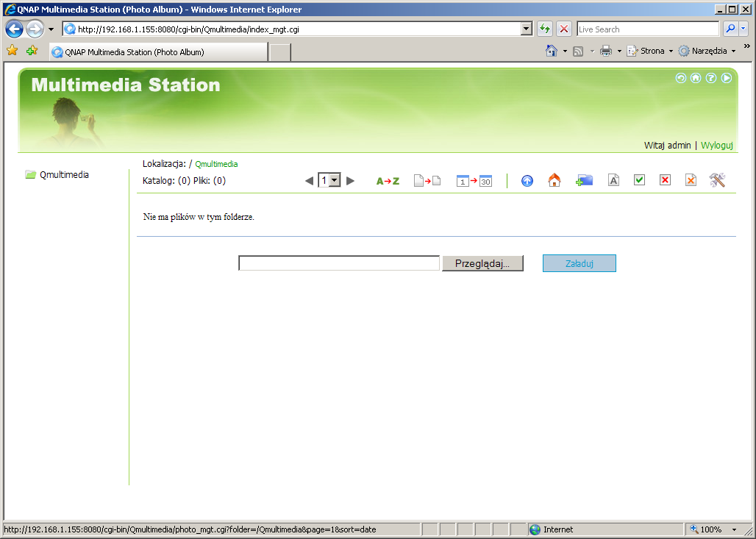Open a new blank tab

[x=280, y=51]
